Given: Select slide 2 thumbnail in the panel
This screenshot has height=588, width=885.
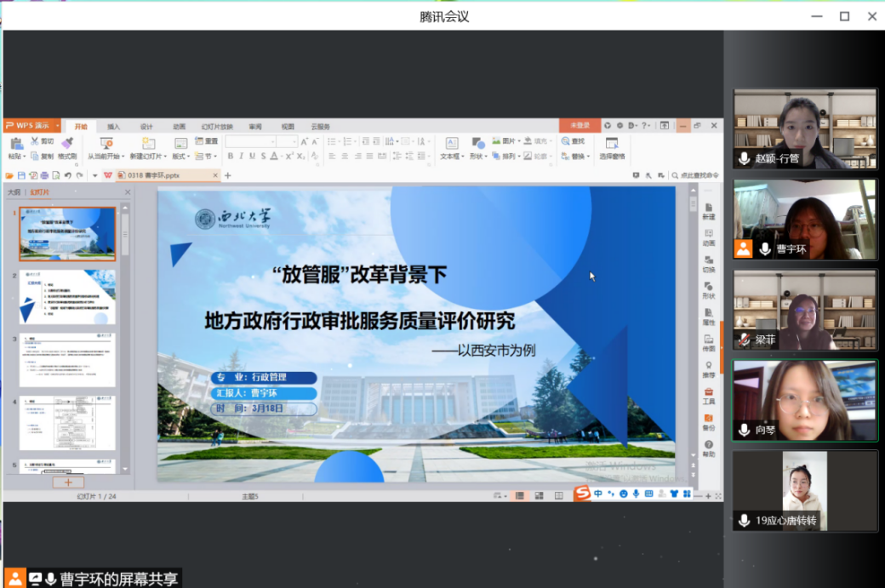Looking at the screenshot, I should (x=67, y=297).
